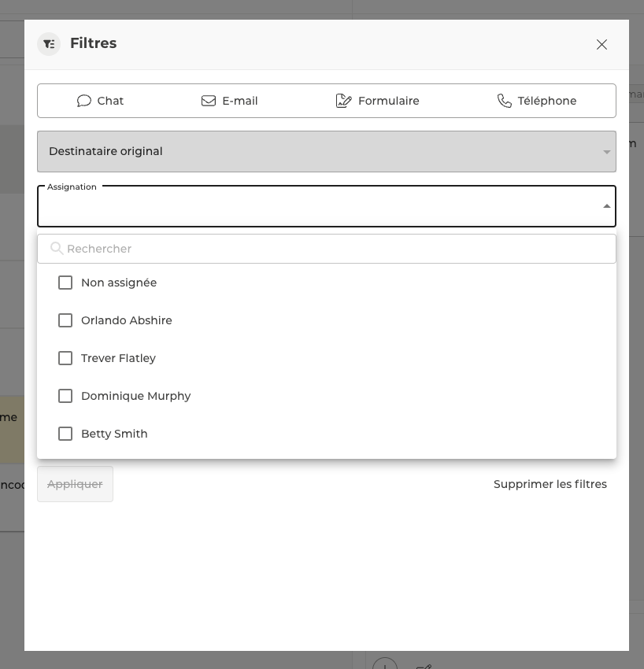This screenshot has height=669, width=644.
Task: Collapse the Assignation dropdown arrow
Action: (x=606, y=206)
